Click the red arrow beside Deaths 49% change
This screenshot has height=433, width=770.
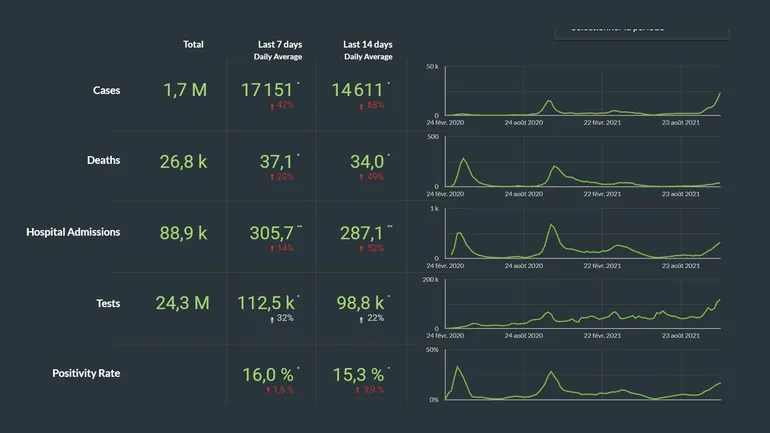click(361, 176)
